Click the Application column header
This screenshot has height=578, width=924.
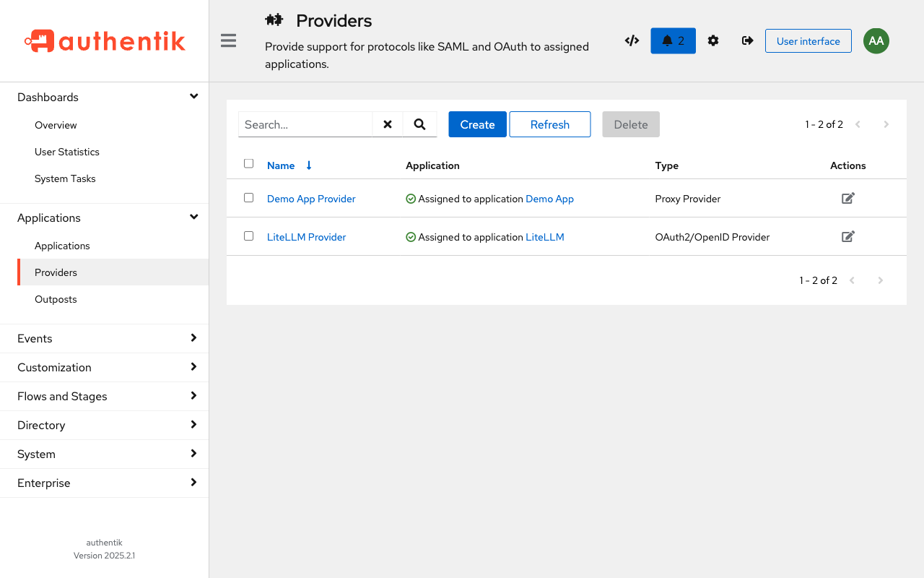(x=432, y=165)
